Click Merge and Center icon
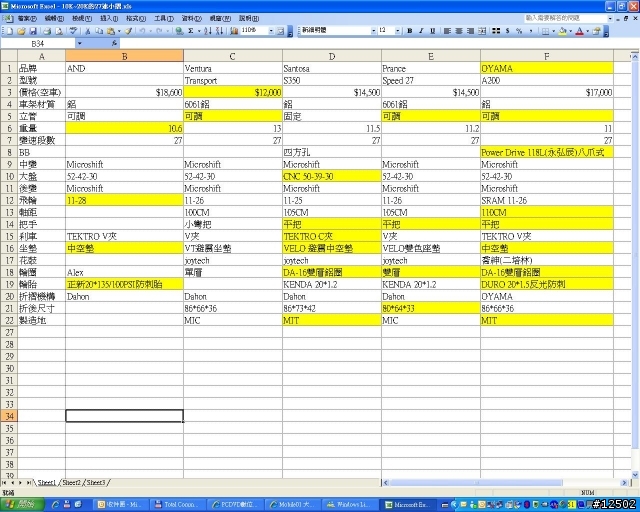 pos(482,31)
